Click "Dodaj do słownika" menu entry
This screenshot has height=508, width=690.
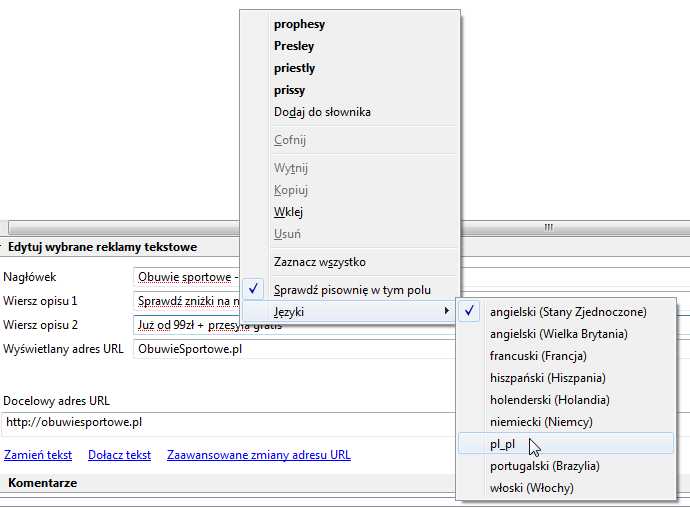click(x=322, y=112)
